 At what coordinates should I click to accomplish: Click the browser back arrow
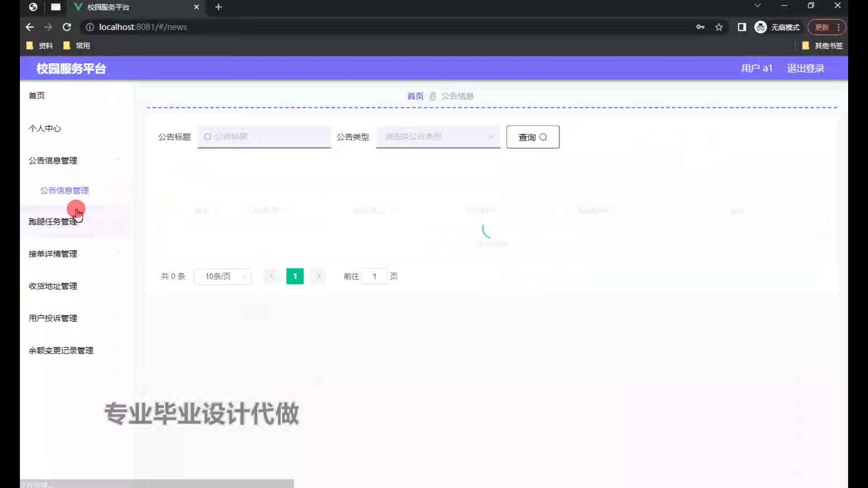30,27
